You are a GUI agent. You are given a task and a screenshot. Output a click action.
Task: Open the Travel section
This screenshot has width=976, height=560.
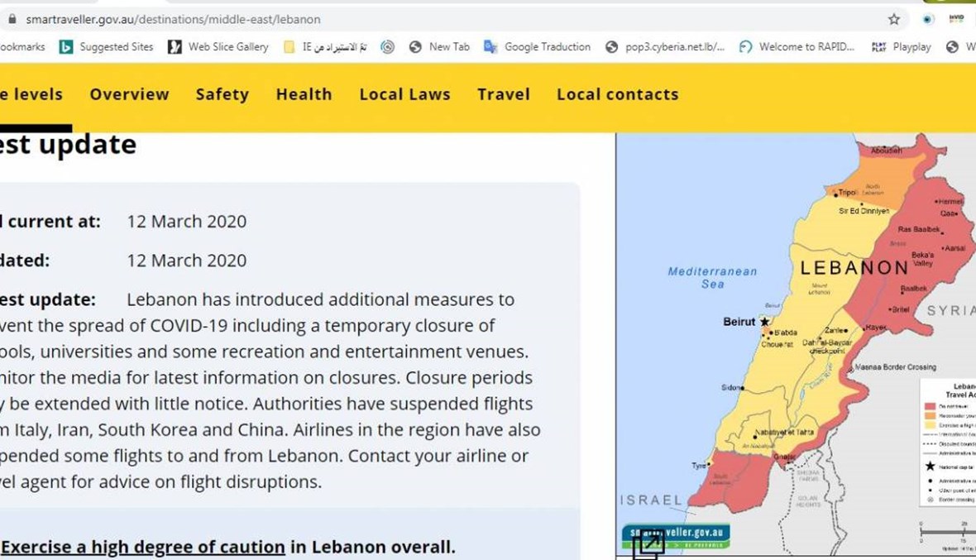click(503, 94)
